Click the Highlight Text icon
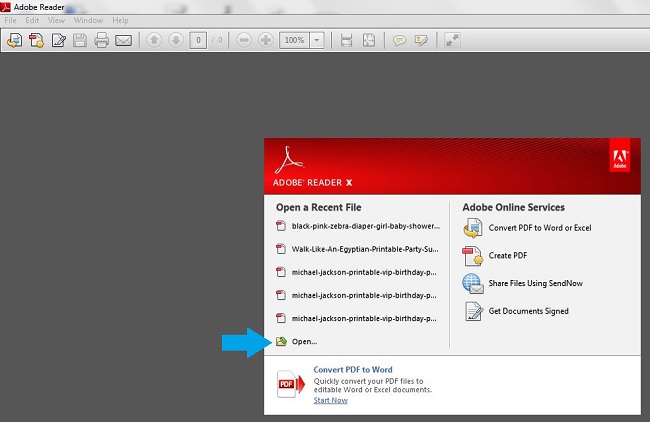Image resolution: width=650 pixels, height=422 pixels. coord(421,40)
